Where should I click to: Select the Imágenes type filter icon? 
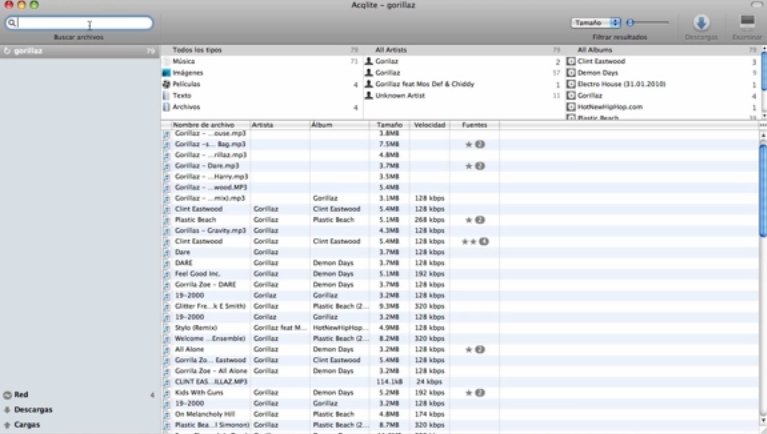tap(166, 73)
